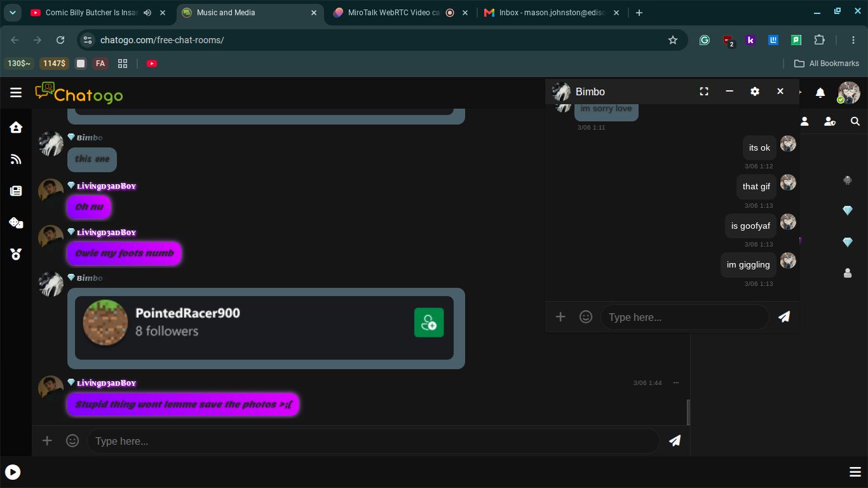Open the dice games sidebar icon
Viewport: 868px width, 488px height.
(16, 222)
